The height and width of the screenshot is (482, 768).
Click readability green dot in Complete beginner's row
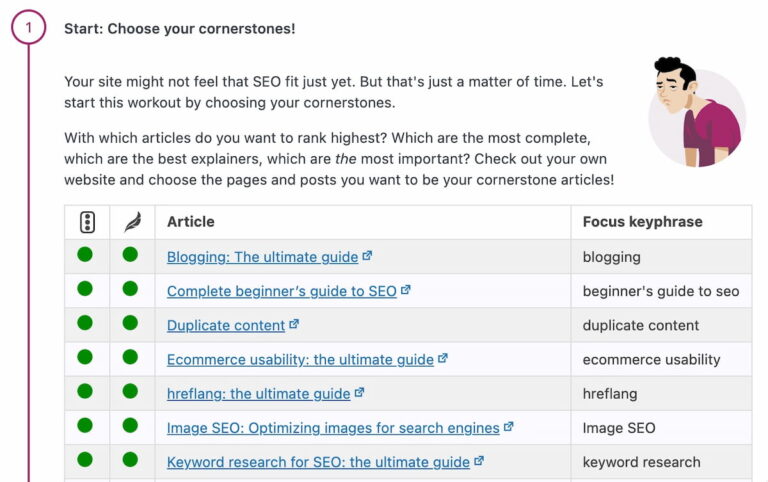(130, 289)
